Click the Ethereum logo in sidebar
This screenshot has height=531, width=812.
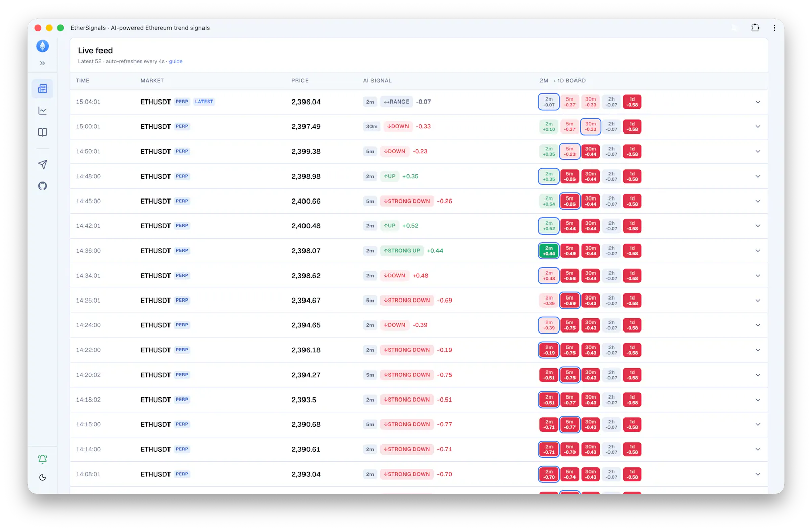pyautogui.click(x=43, y=46)
